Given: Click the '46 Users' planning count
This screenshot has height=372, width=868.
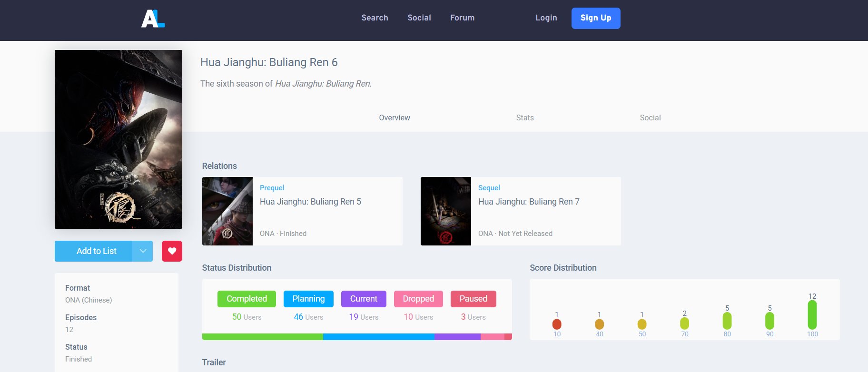Looking at the screenshot, I should [x=308, y=317].
